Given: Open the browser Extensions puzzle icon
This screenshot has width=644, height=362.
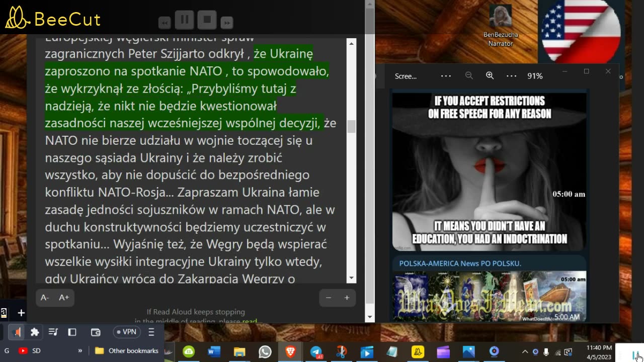Looking at the screenshot, I should [35, 332].
